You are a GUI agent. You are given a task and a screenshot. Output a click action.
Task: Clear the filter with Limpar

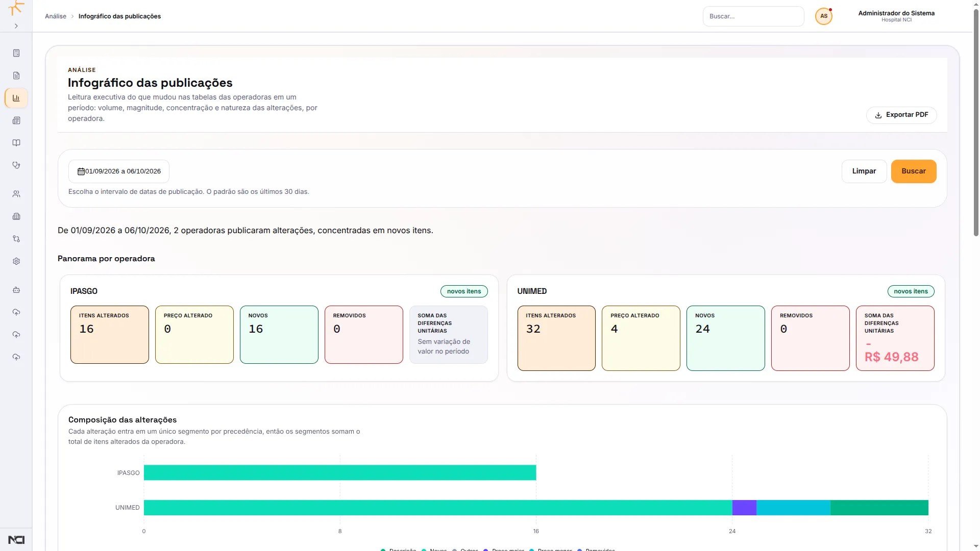pyautogui.click(x=864, y=171)
